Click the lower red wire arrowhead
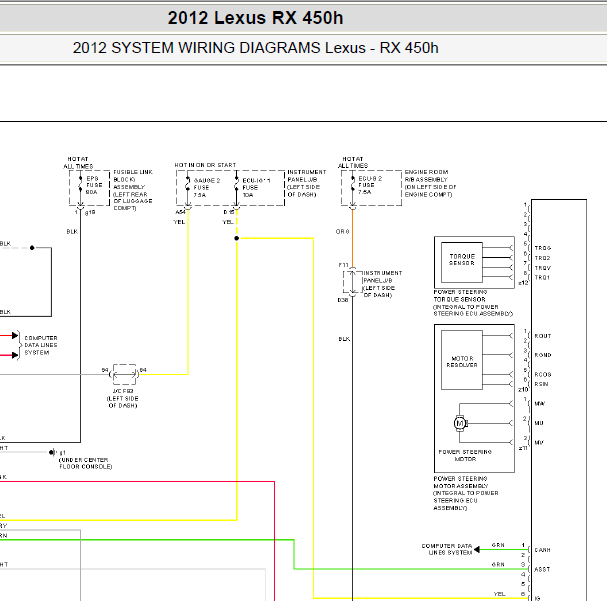The image size is (607, 601). pos(15,355)
